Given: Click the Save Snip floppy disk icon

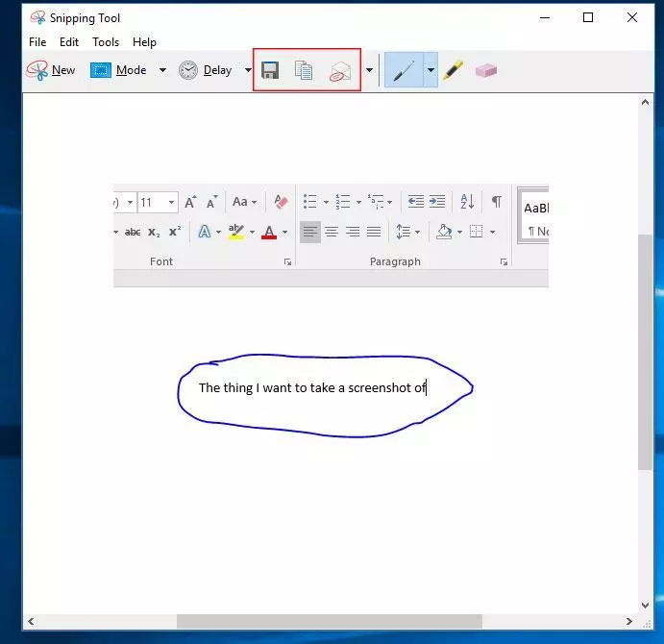Looking at the screenshot, I should (x=270, y=70).
